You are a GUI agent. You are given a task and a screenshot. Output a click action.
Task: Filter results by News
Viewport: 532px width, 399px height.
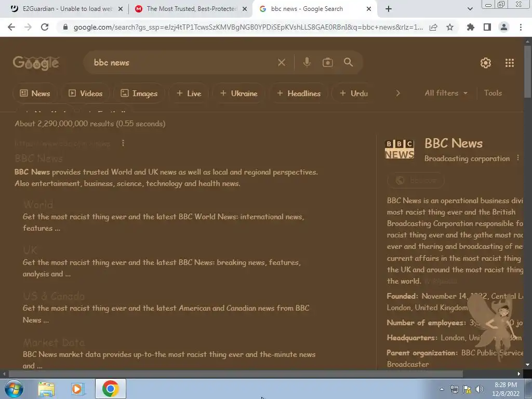(35, 94)
